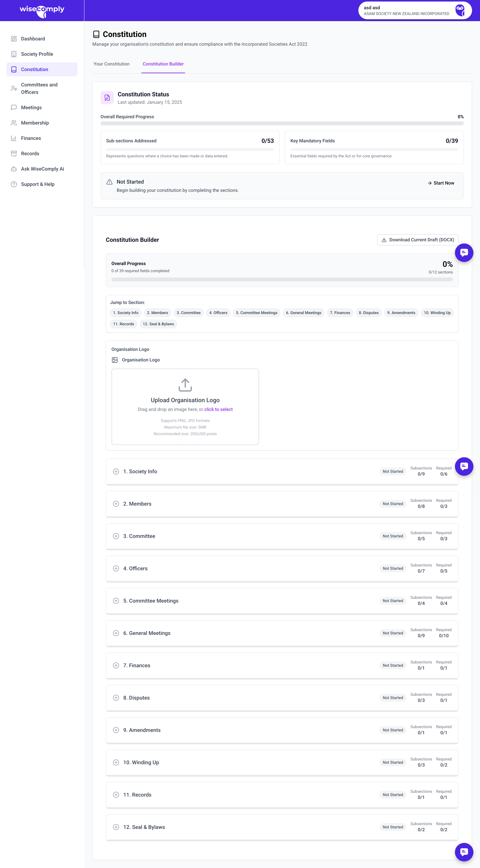This screenshot has height=868, width=480.
Task: Click the "click to select" upload link
Action: click(218, 409)
